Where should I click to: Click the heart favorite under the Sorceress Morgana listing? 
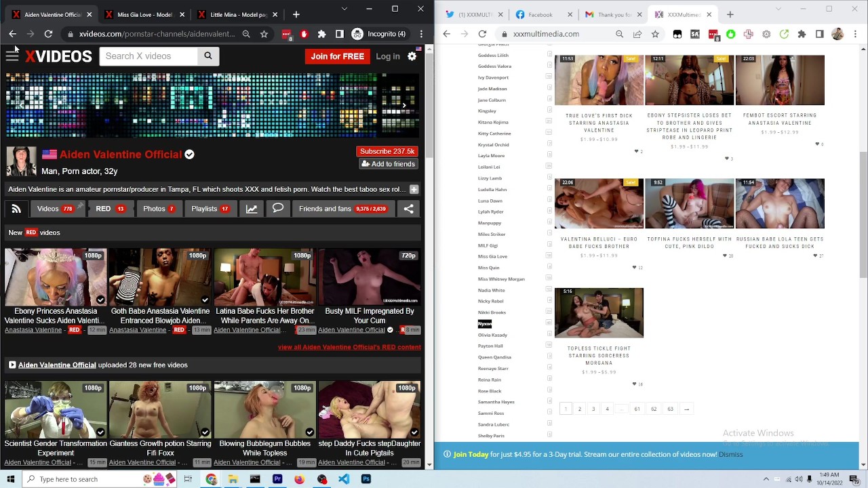(633, 384)
